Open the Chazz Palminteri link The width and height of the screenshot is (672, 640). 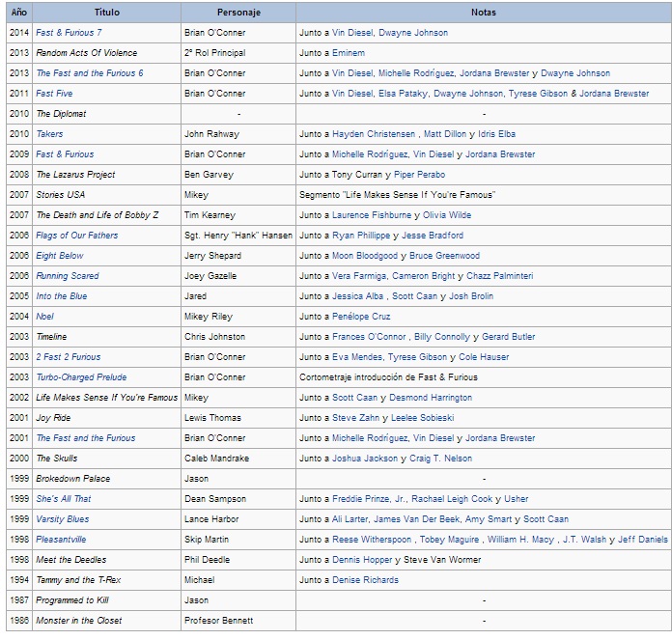(x=500, y=276)
